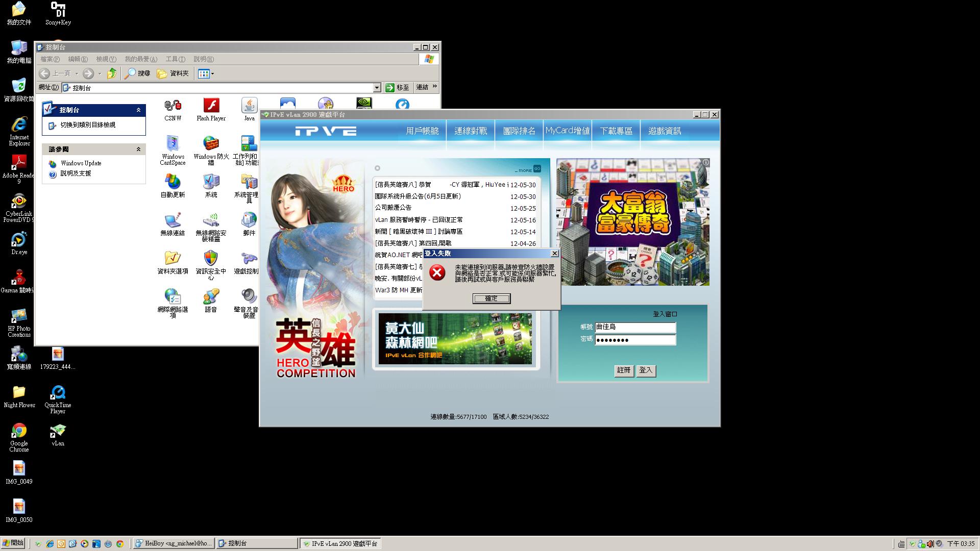Open the Windows防火牆 firewall icon
Screen dimensions: 980x551
tap(211, 144)
